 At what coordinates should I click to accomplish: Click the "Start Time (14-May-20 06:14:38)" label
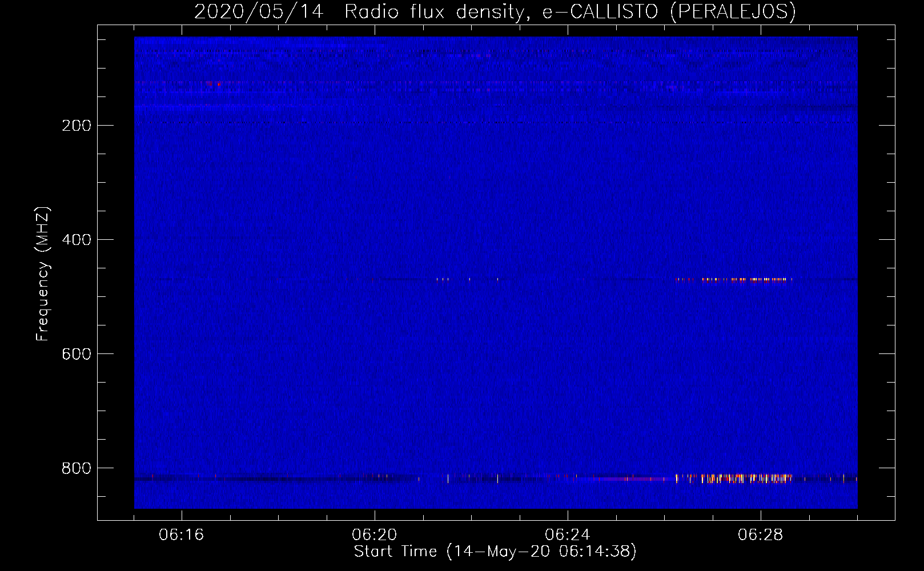(x=495, y=552)
